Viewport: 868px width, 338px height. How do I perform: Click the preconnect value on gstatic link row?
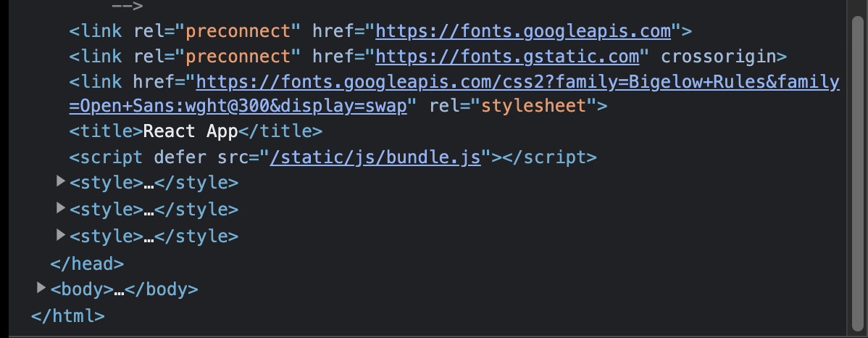coord(238,57)
